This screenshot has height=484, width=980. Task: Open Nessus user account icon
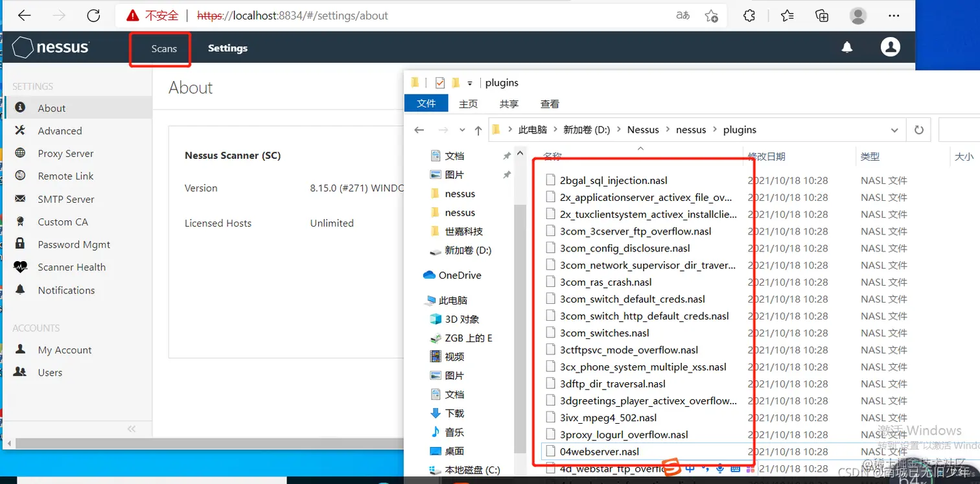[x=891, y=47]
